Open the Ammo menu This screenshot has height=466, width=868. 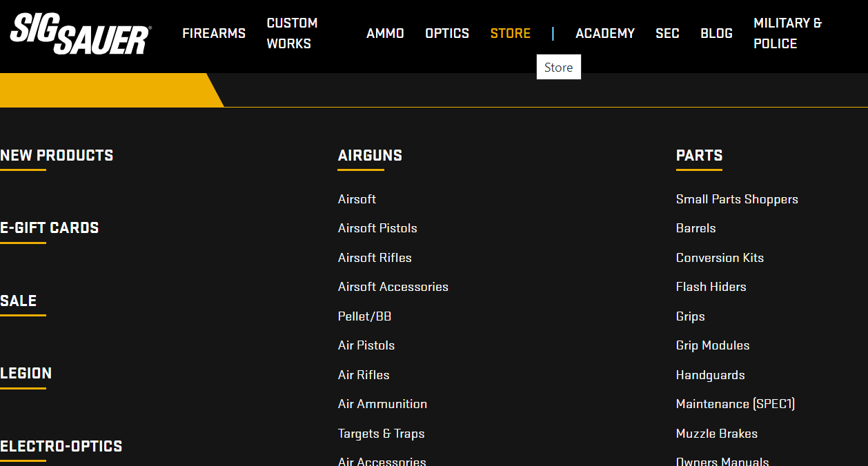point(385,33)
